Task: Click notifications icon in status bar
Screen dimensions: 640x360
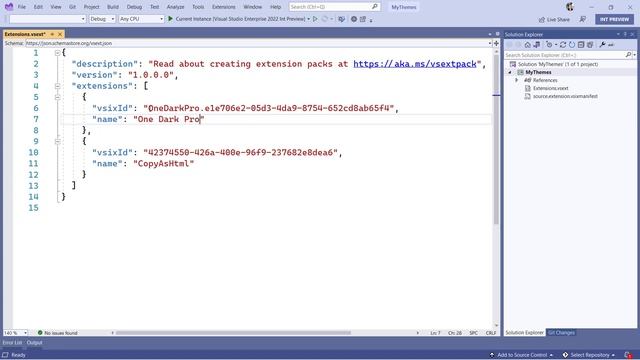Action: (x=628, y=355)
